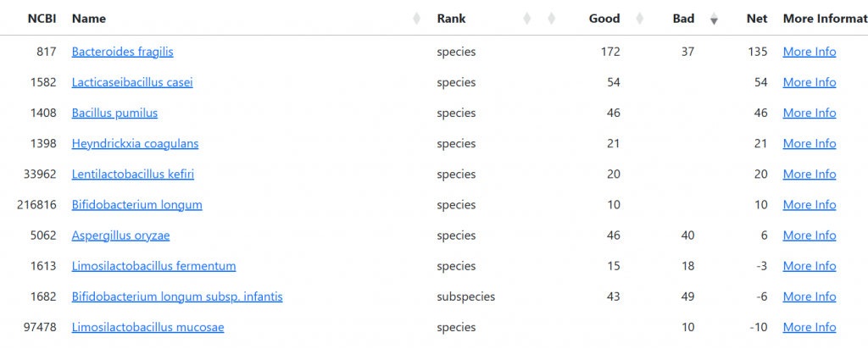Click second sort icon after Rank
The width and height of the screenshot is (868, 349).
[551, 19]
